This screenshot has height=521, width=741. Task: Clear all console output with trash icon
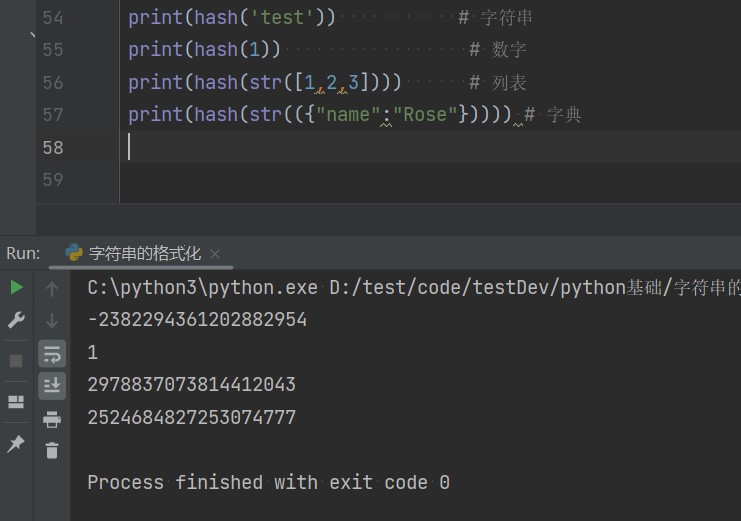click(x=52, y=451)
